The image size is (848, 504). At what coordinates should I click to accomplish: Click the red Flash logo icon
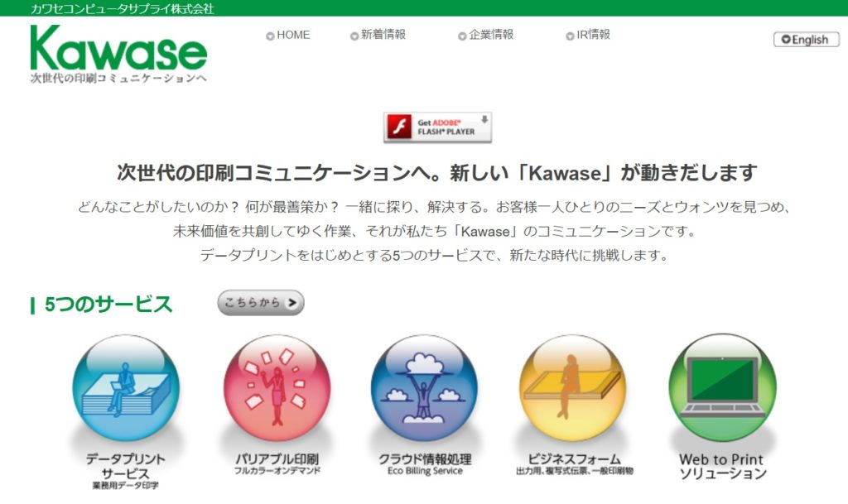coord(399,127)
